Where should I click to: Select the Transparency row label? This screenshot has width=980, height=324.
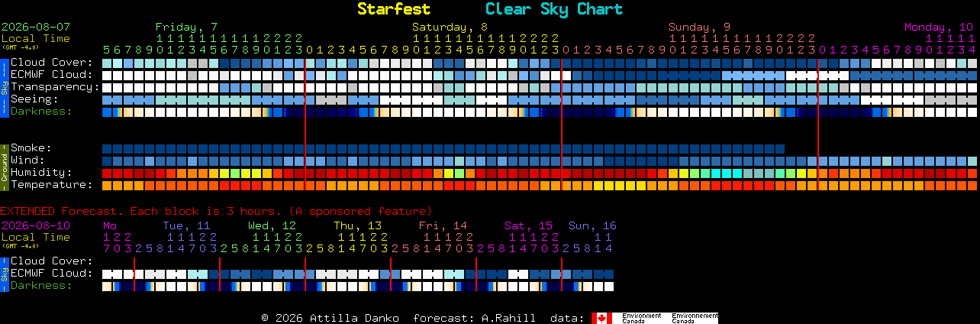click(x=56, y=87)
